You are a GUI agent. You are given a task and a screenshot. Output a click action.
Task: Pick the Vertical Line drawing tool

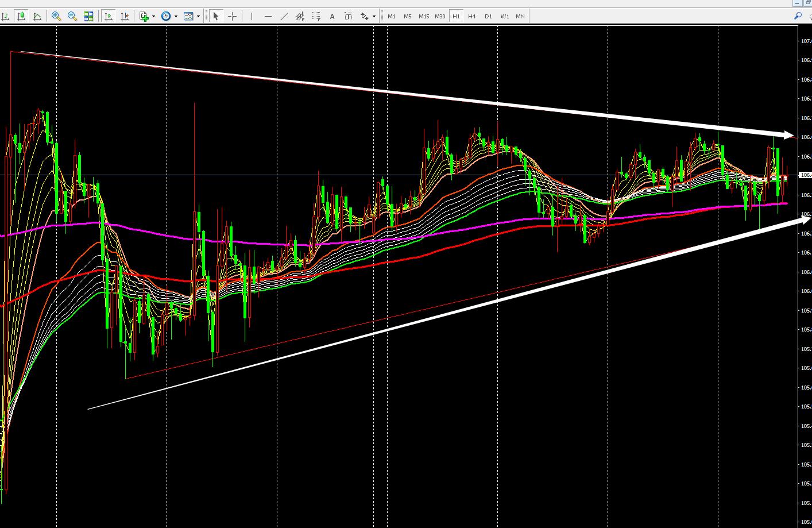252,16
